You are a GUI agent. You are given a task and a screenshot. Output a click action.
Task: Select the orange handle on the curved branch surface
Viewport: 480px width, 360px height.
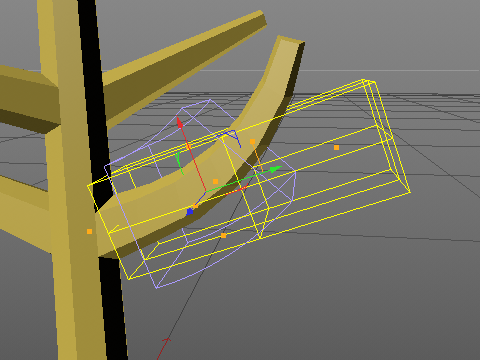click(215, 182)
